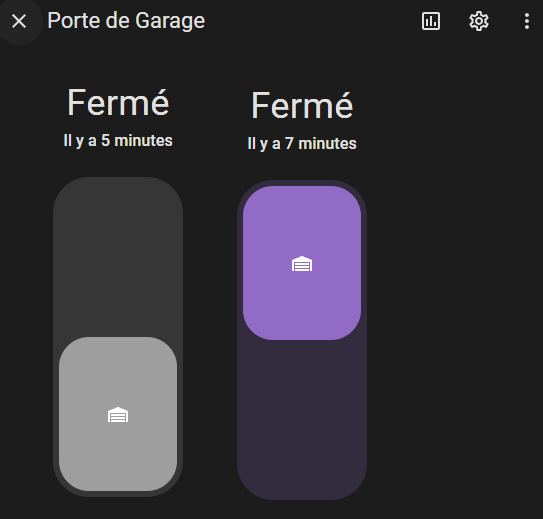This screenshot has width=543, height=519.
Task: Click the blank header area beside the title
Action: pos(312,21)
